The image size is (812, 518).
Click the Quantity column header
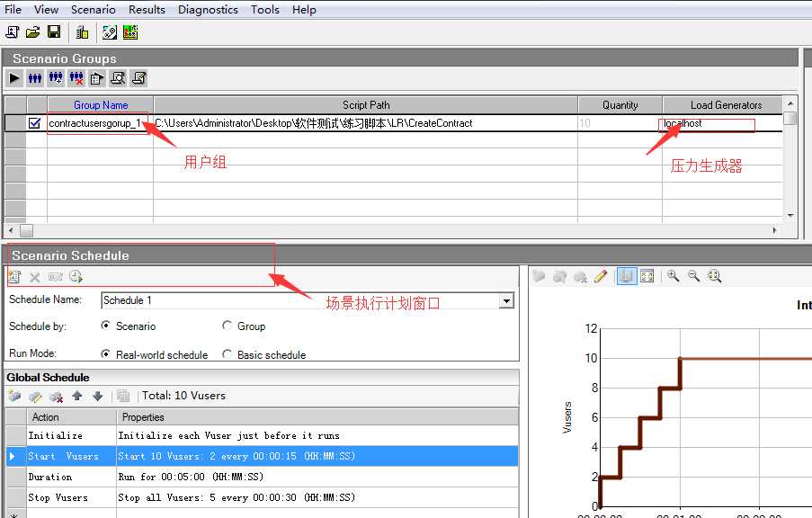point(620,105)
